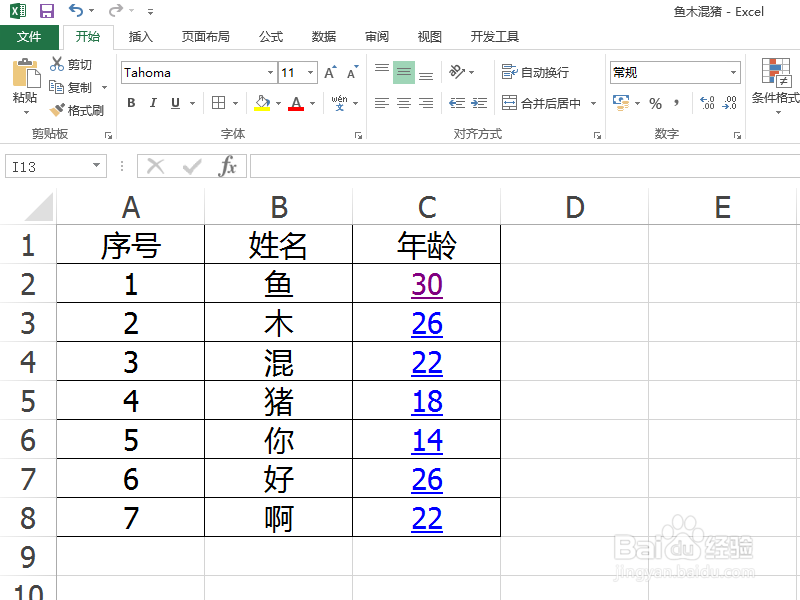Apply underline with the U icon
The image size is (800, 600).
[x=174, y=103]
